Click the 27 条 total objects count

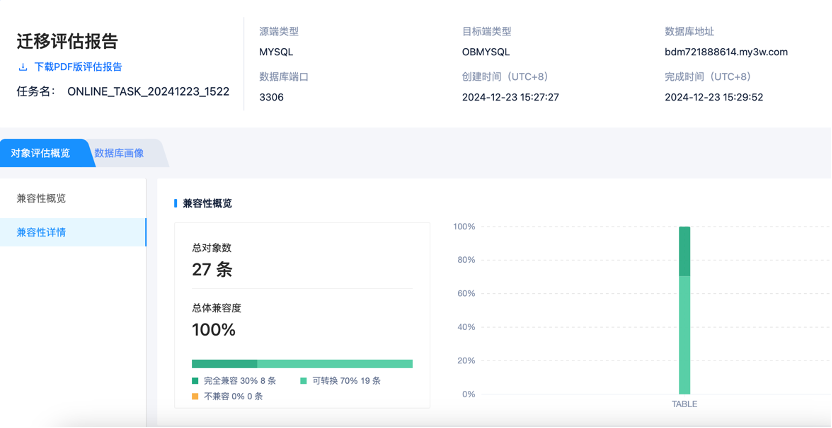tap(212, 269)
